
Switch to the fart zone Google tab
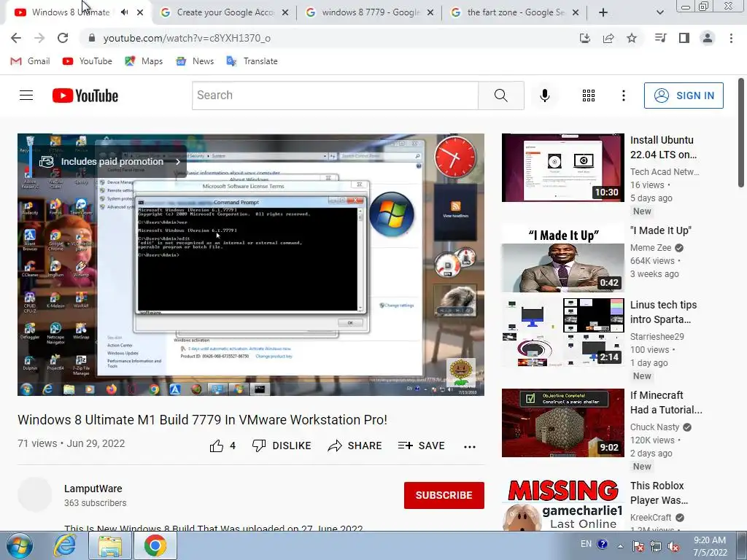pyautogui.click(x=516, y=12)
